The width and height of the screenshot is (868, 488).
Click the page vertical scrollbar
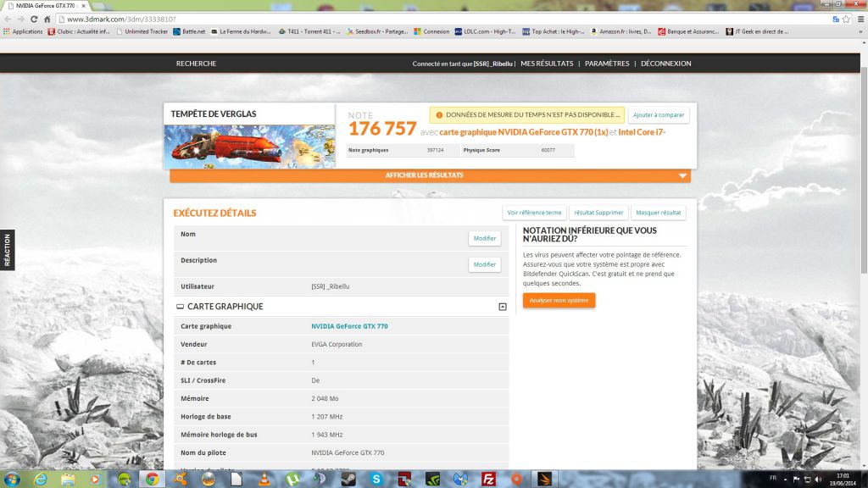point(864,169)
